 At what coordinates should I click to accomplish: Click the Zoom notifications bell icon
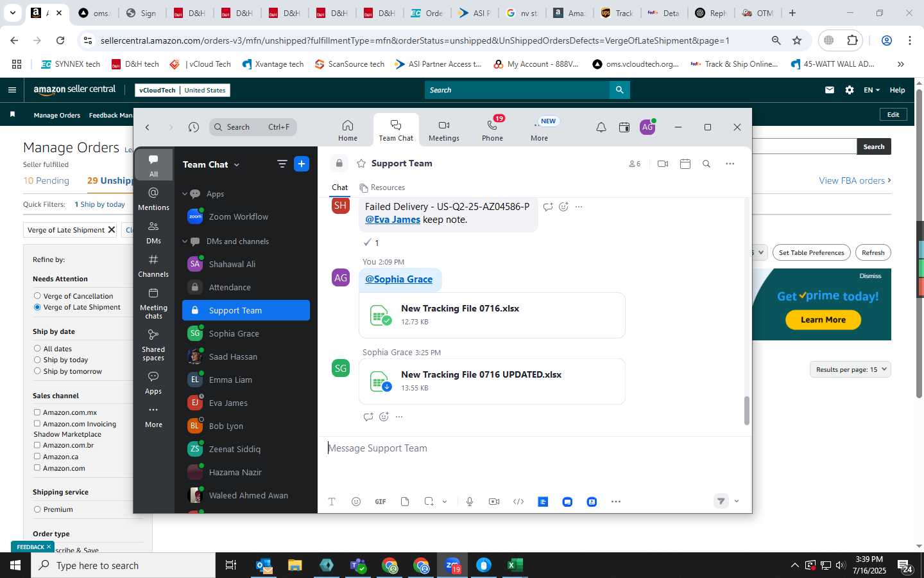[x=601, y=127]
